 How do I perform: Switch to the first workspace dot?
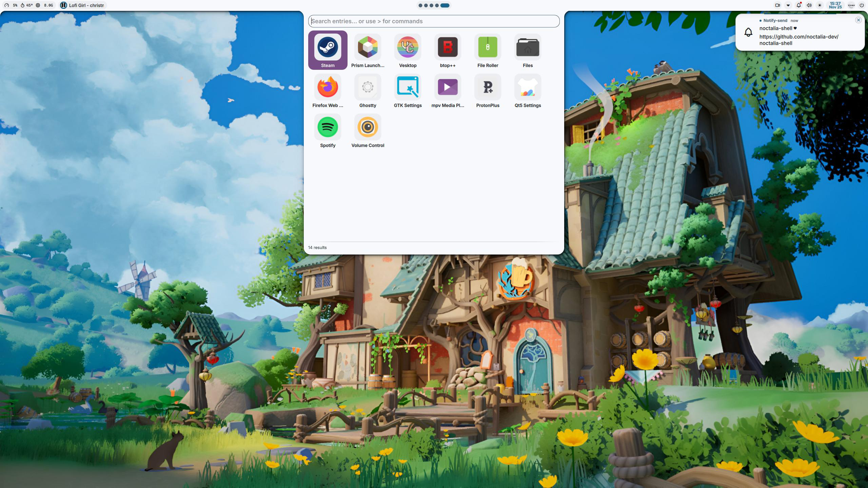420,5
